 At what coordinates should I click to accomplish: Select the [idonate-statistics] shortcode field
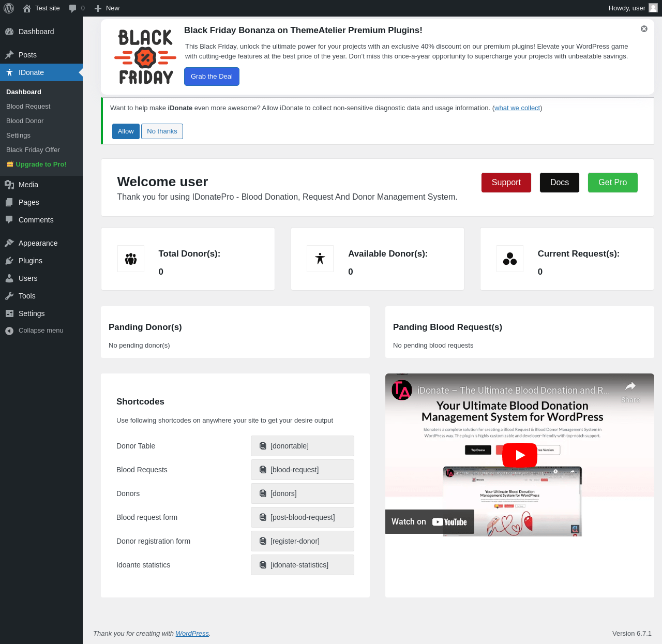303,565
